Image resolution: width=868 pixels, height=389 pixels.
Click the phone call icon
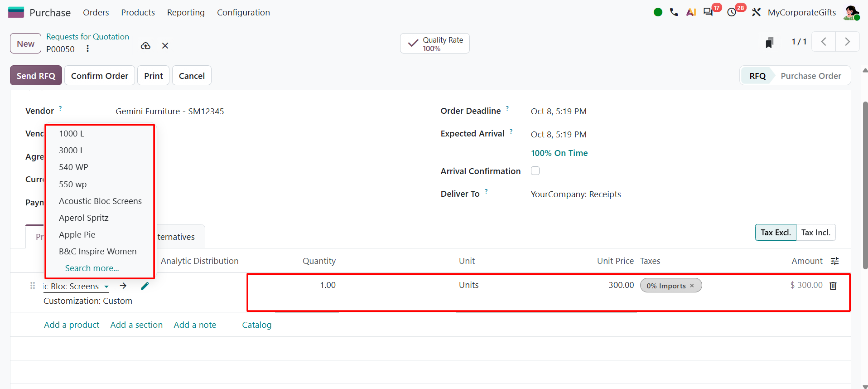(674, 12)
